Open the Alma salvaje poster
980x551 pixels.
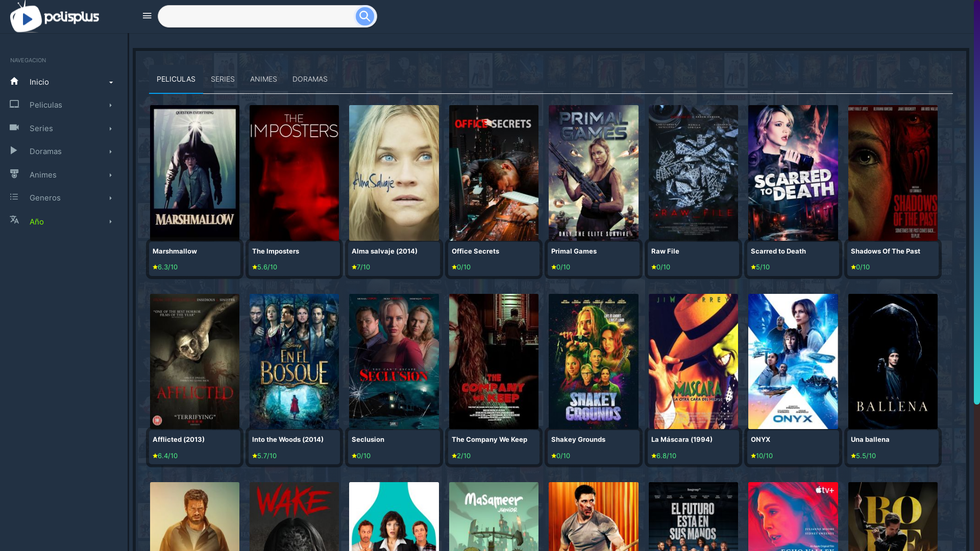tap(394, 173)
